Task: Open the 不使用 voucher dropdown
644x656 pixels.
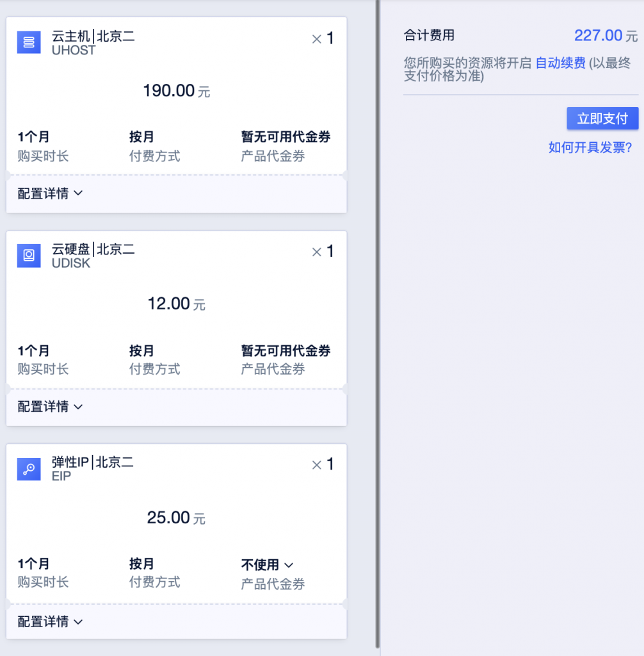Action: pyautogui.click(x=267, y=564)
